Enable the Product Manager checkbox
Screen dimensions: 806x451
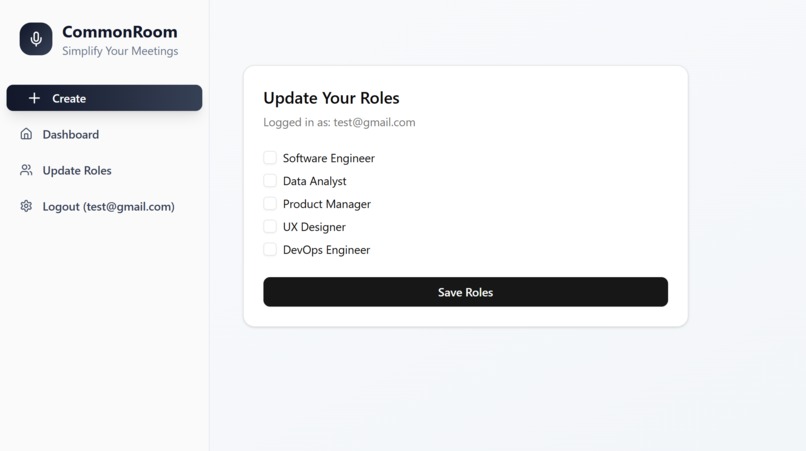(270, 204)
